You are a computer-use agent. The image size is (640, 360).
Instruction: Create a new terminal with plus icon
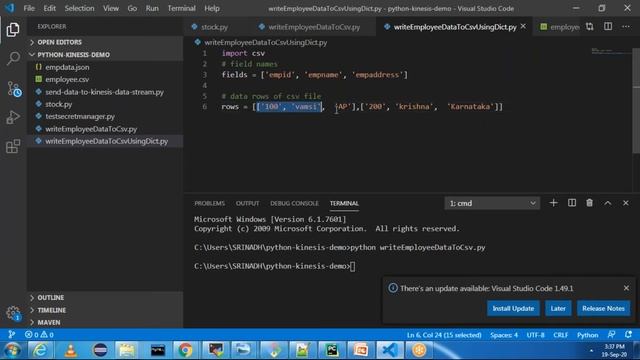pyautogui.click(x=553, y=203)
